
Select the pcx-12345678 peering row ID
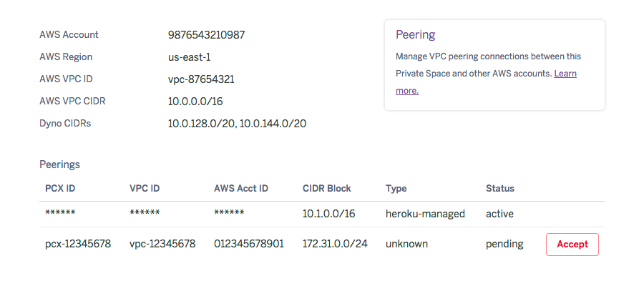coord(78,244)
